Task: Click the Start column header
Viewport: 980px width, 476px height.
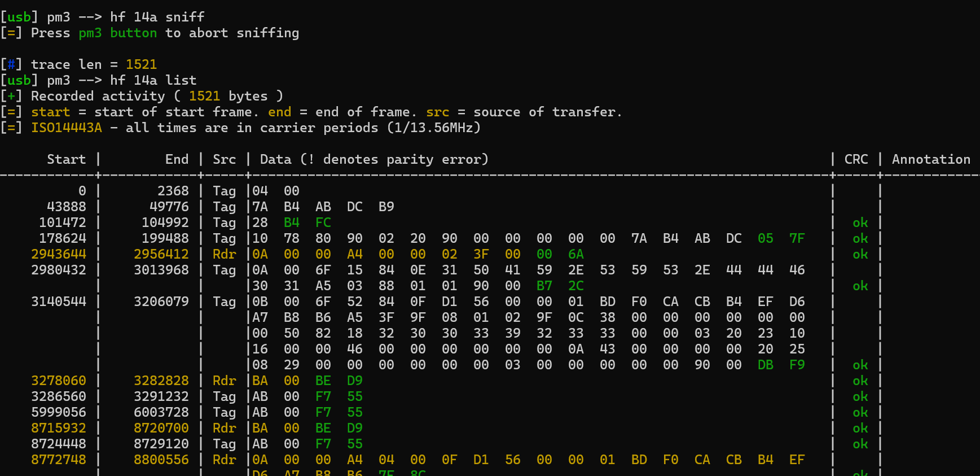Action: (x=67, y=159)
